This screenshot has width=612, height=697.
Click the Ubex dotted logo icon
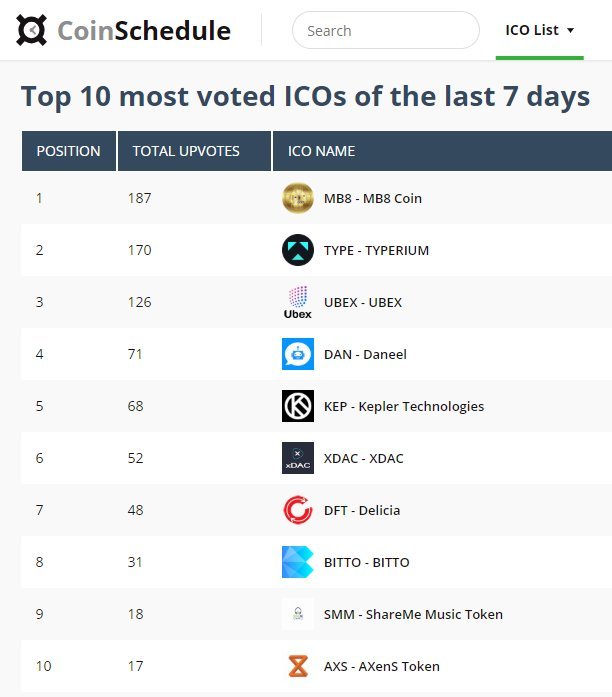point(298,302)
